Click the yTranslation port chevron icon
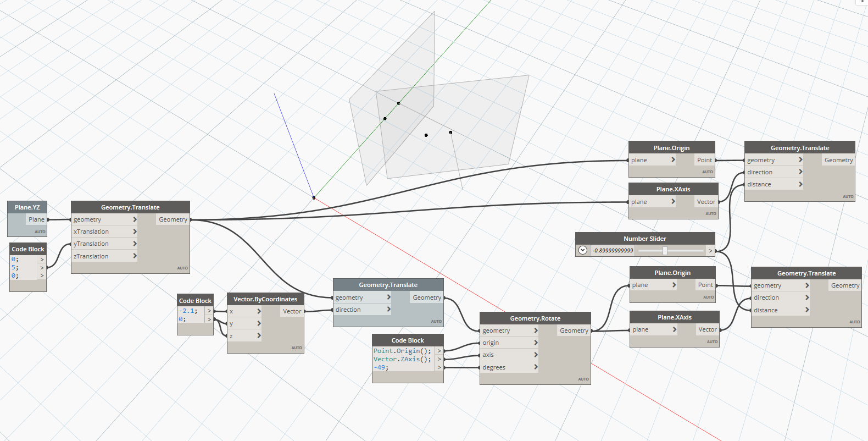Image resolution: width=868 pixels, height=441 pixels. [x=135, y=244]
